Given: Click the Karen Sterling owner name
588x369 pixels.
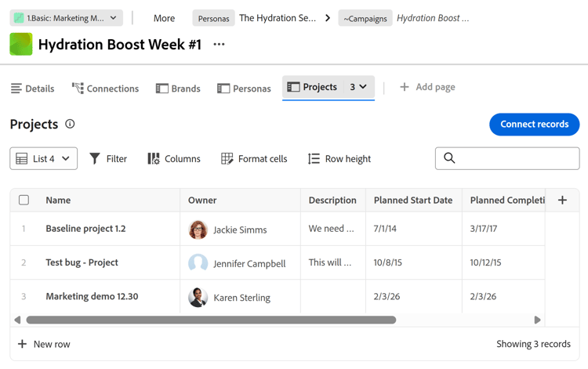Looking at the screenshot, I should click(x=242, y=298).
